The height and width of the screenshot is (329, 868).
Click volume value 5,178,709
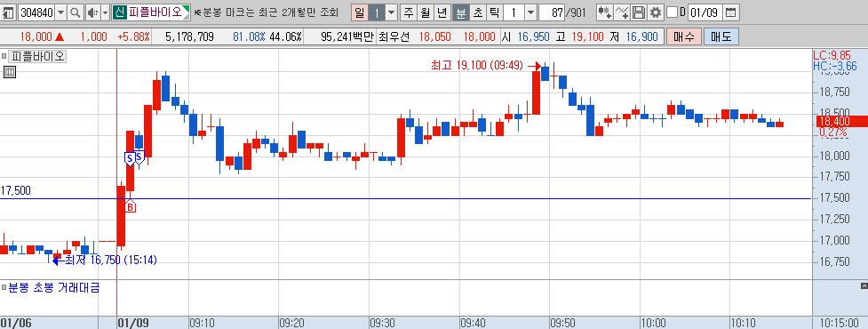tap(190, 37)
